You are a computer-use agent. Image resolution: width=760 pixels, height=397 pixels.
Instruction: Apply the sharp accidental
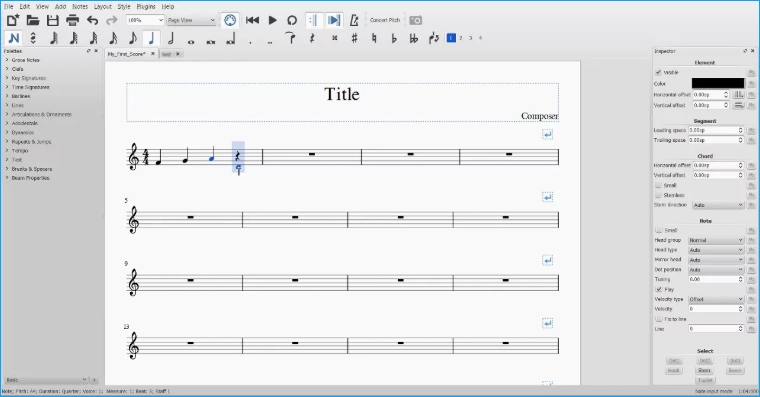pyautogui.click(x=354, y=38)
